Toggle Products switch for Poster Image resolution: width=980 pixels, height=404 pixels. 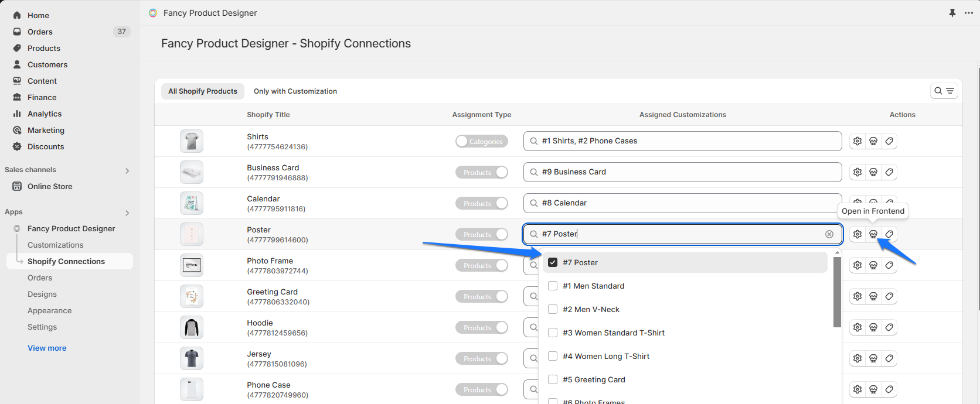coord(482,234)
